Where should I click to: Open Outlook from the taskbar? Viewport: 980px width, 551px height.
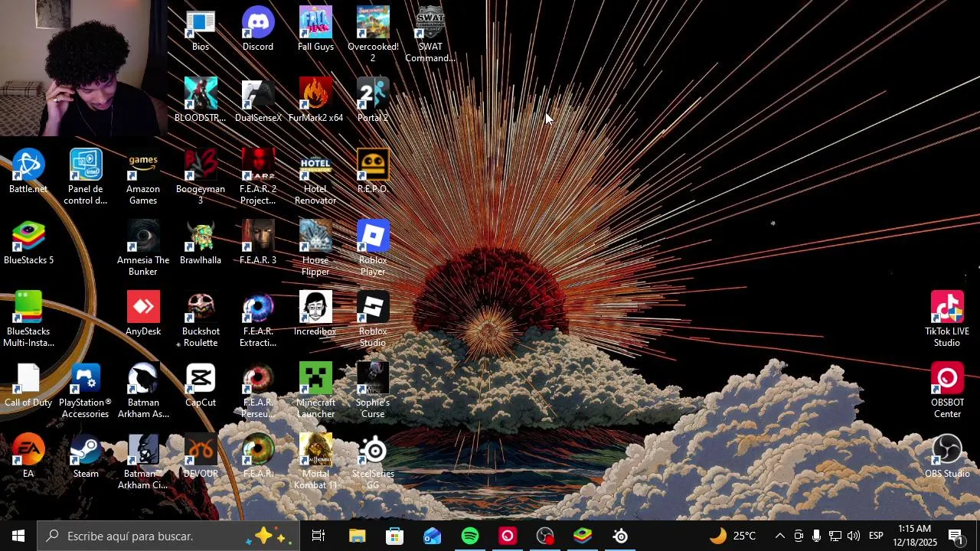(432, 536)
